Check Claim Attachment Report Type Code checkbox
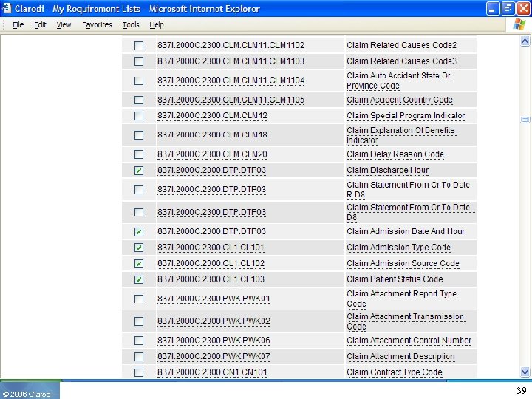The width and height of the screenshot is (532, 399). click(x=139, y=299)
